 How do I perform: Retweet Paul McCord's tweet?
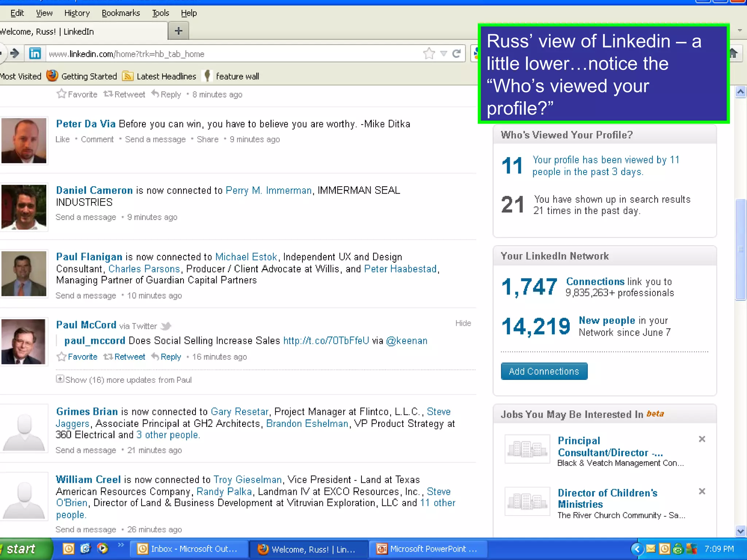[124, 357]
